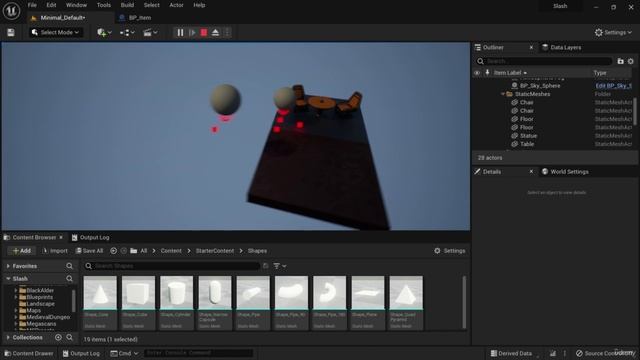Collapse the Slash source tree

[x=8, y=279]
